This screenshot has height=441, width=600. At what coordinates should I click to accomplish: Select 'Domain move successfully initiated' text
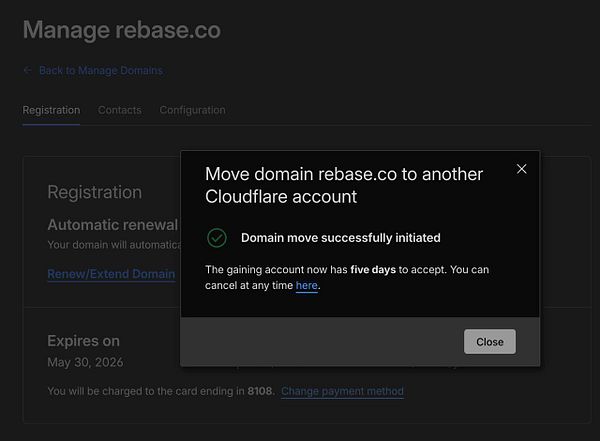point(341,238)
